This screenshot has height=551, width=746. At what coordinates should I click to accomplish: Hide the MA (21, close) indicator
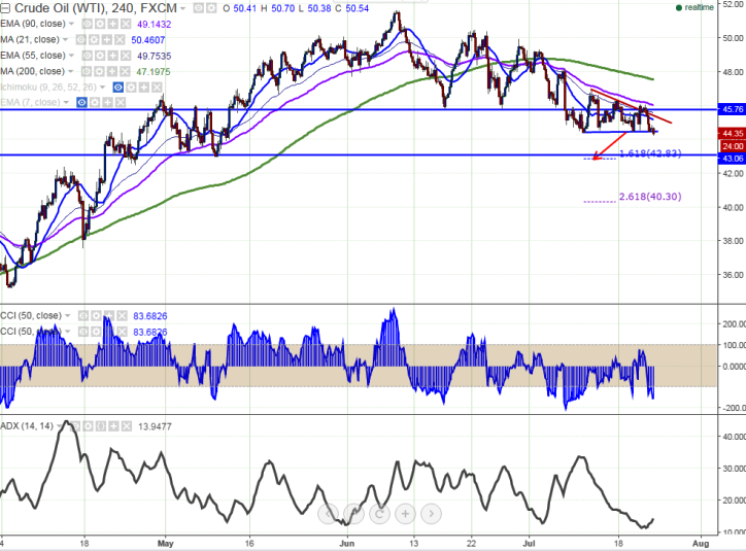pyautogui.click(x=81, y=40)
